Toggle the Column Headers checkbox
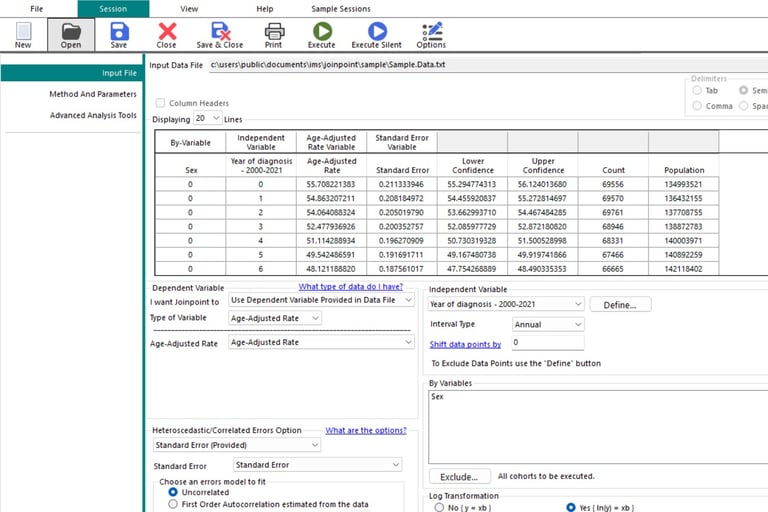Image resolution: width=768 pixels, height=512 pixels. tap(160, 103)
